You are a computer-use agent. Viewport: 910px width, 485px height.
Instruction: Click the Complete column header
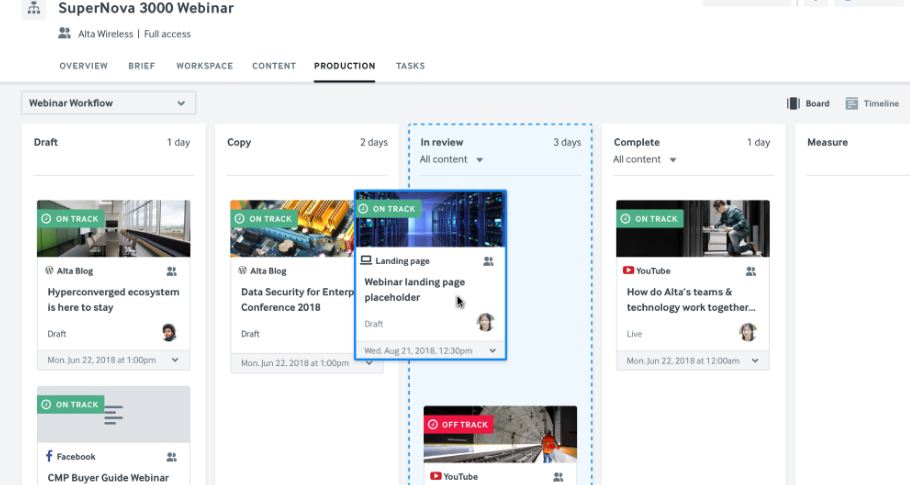pos(637,142)
